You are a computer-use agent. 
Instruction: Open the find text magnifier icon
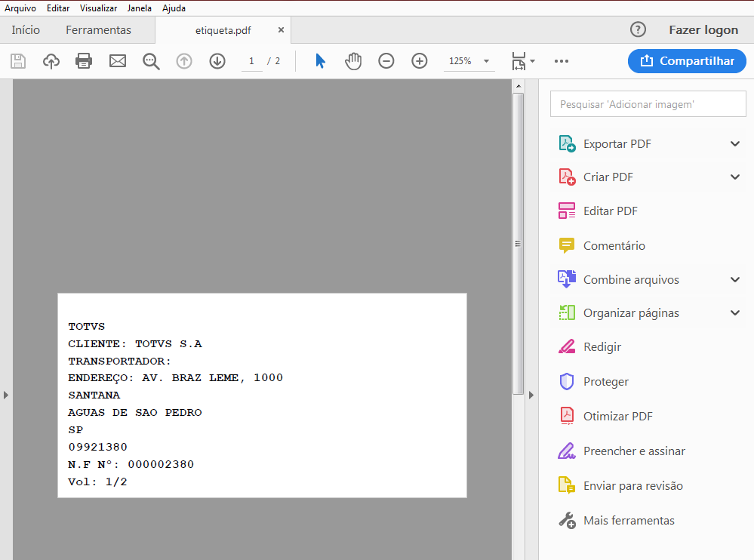coord(151,62)
